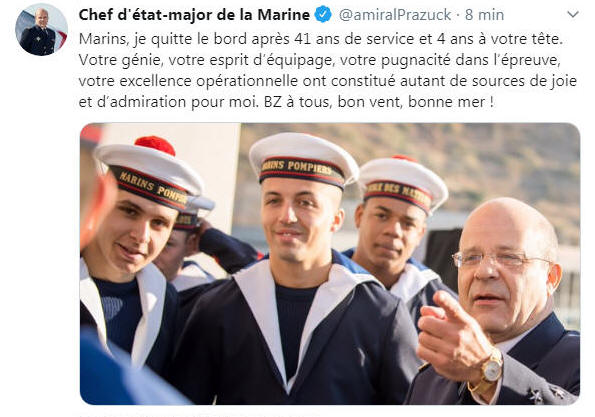The height and width of the screenshot is (417, 595).
Task: Open the tweet via 8 min timestamp
Action: [485, 15]
